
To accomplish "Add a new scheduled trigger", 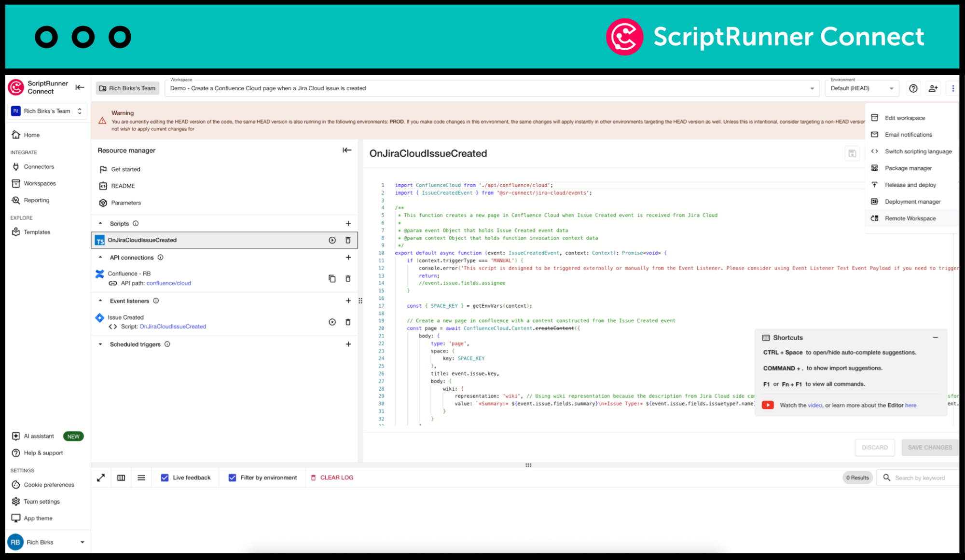I will point(348,344).
